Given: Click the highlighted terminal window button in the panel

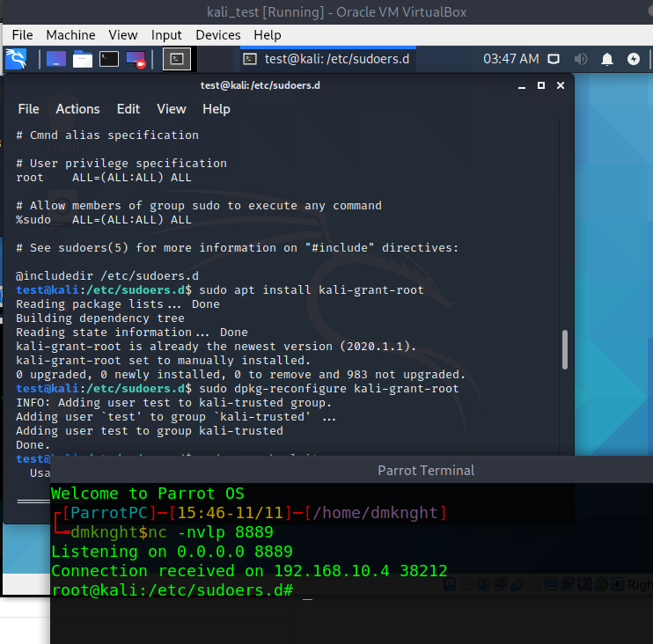Looking at the screenshot, I should click(177, 59).
